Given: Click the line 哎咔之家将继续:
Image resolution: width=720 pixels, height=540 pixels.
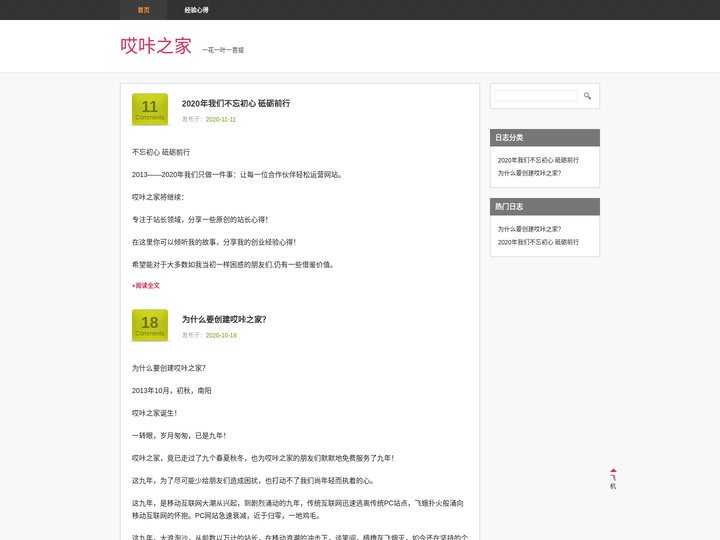Looking at the screenshot, I should [158, 197].
